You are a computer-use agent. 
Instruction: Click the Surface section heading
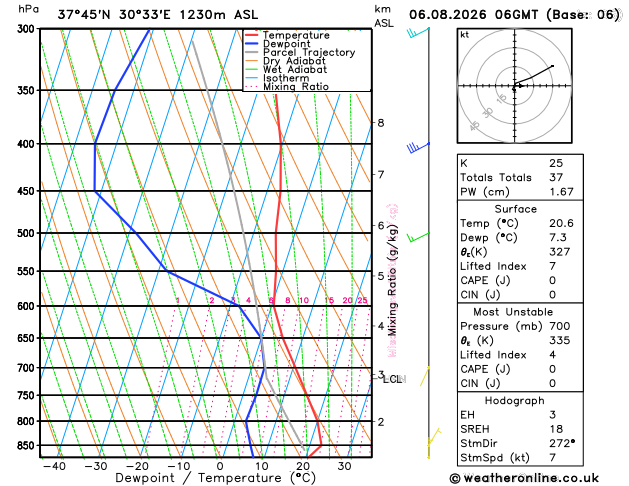tap(515, 209)
